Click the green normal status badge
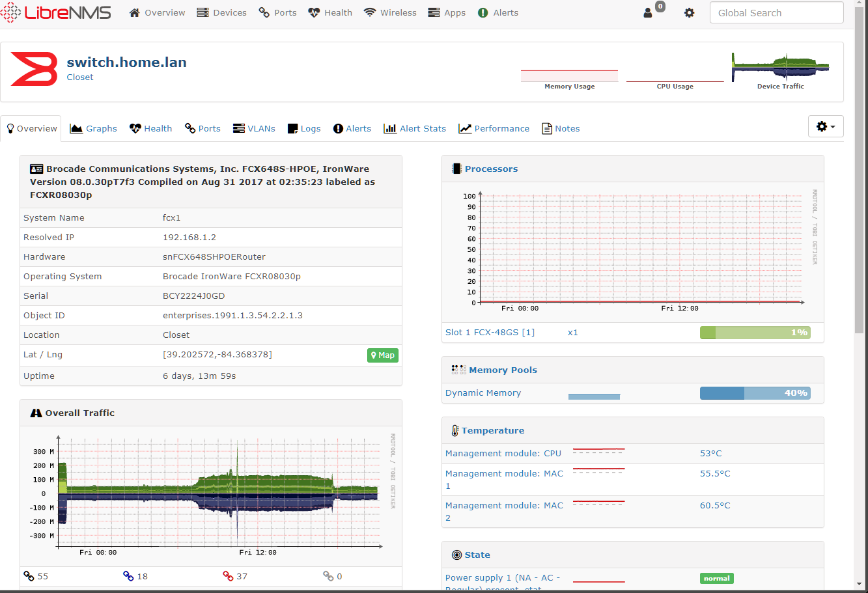 point(717,578)
